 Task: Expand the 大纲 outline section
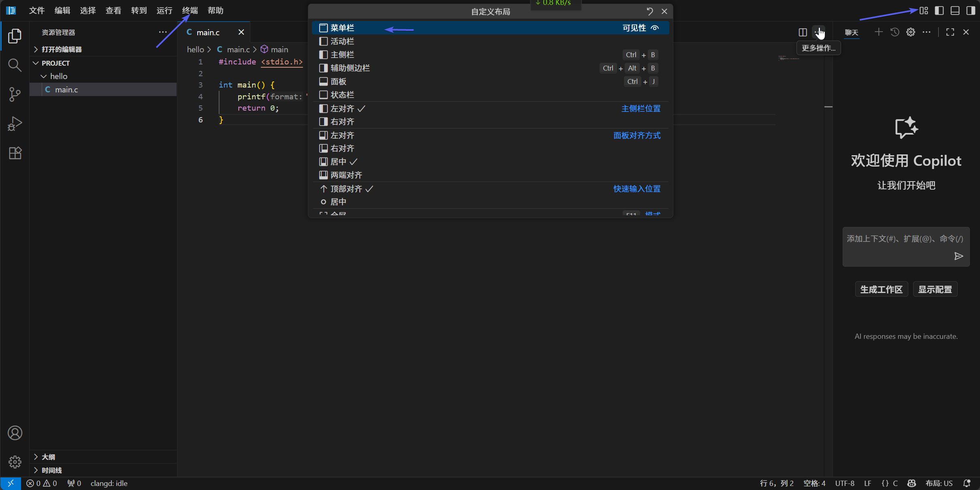(48, 457)
